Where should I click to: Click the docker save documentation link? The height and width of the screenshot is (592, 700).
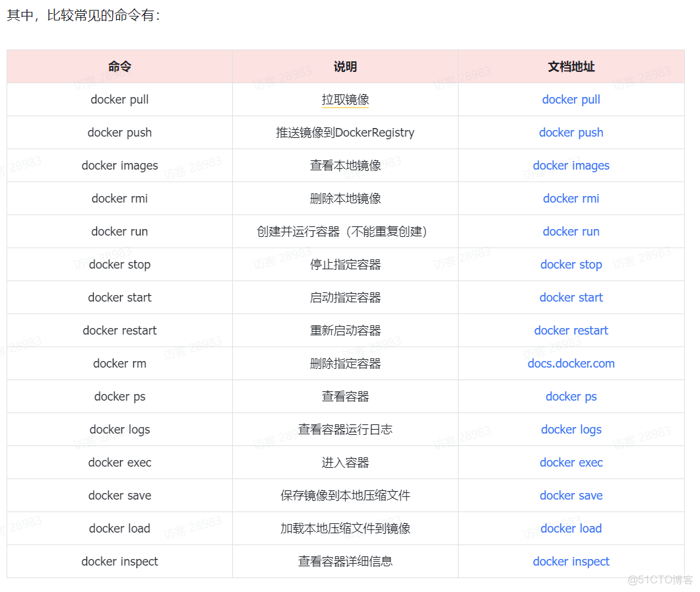click(571, 495)
